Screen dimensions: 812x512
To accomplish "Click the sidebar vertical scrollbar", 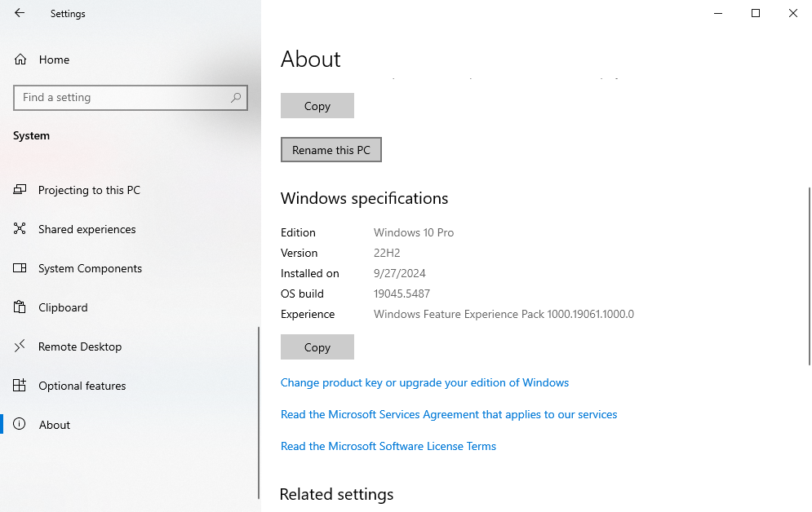I will coord(259,413).
